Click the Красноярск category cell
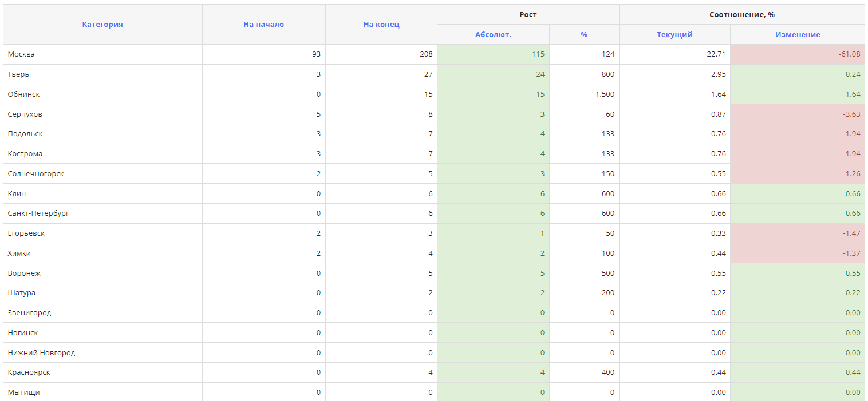This screenshot has height=401, width=868. click(x=29, y=372)
